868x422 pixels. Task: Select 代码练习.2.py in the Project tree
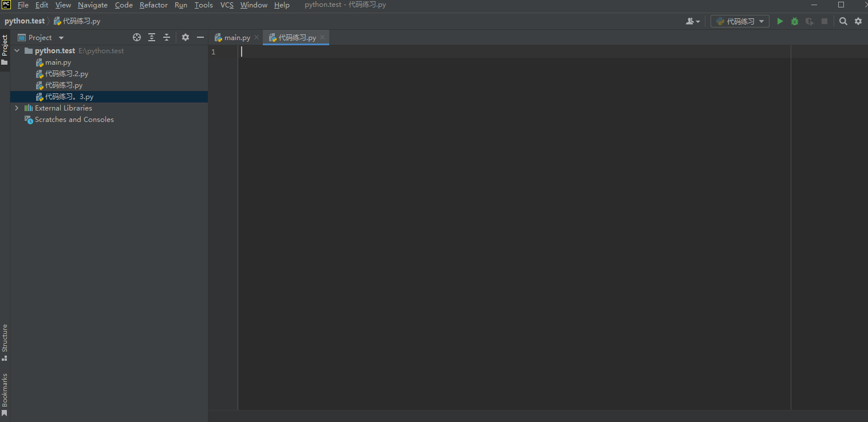click(66, 73)
